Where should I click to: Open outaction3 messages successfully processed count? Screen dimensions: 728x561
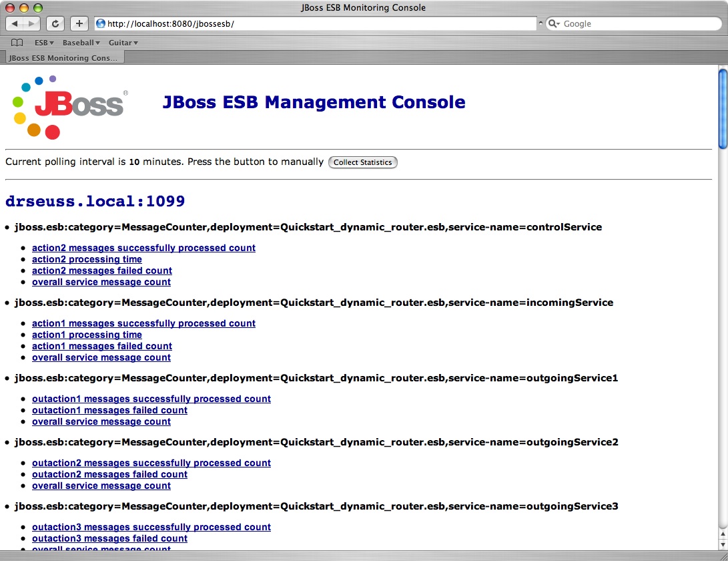click(151, 527)
